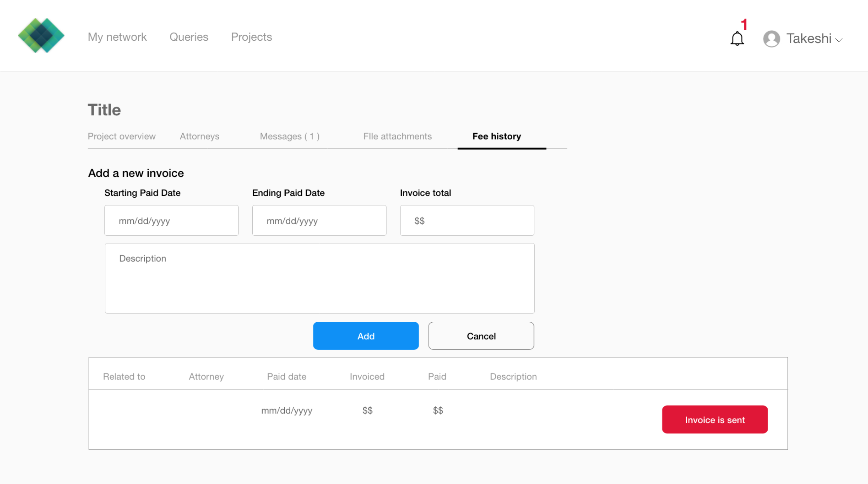Click the Related to column header
The height and width of the screenshot is (484, 868).
(x=124, y=377)
